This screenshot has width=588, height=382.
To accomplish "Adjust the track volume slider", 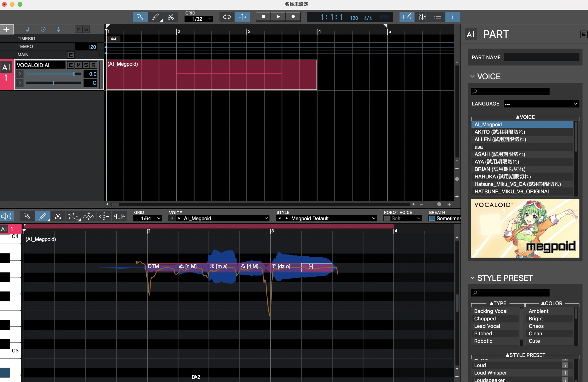I will (54, 74).
